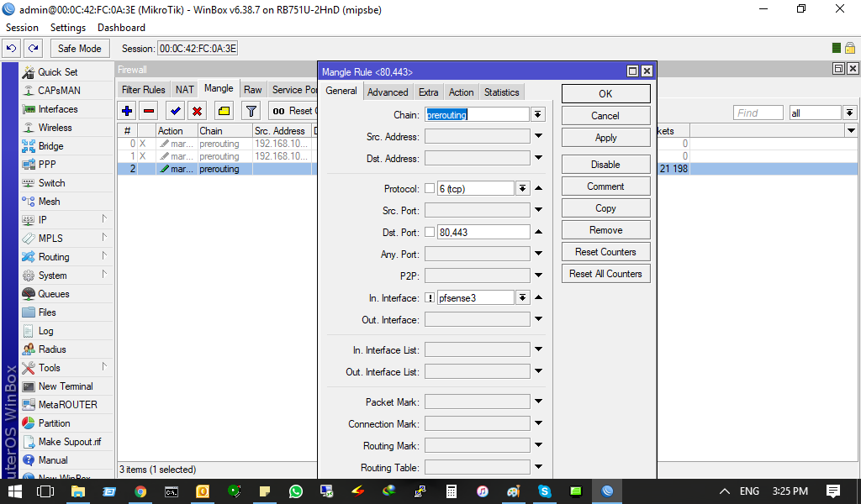This screenshot has width=861, height=504.
Task: Open Protocol dropdown list
Action: 522,189
